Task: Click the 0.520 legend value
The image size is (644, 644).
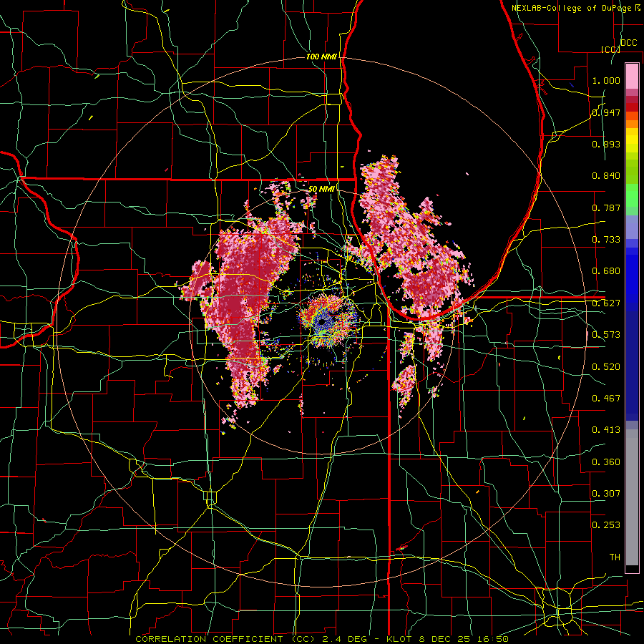Action: point(606,367)
